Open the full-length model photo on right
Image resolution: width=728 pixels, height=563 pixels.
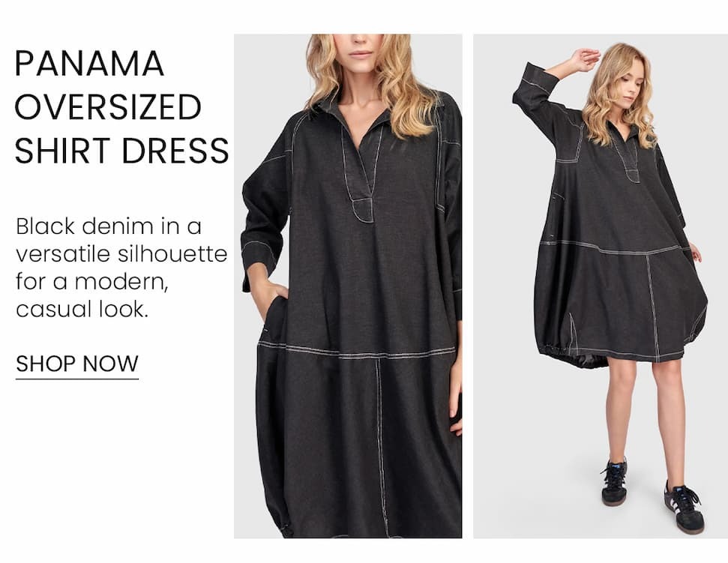coord(601,286)
